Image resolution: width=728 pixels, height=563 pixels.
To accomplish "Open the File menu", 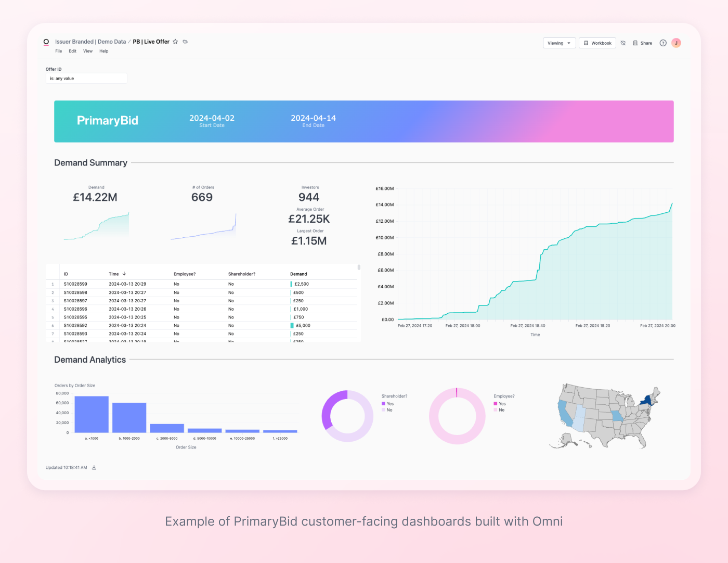I will tap(59, 51).
